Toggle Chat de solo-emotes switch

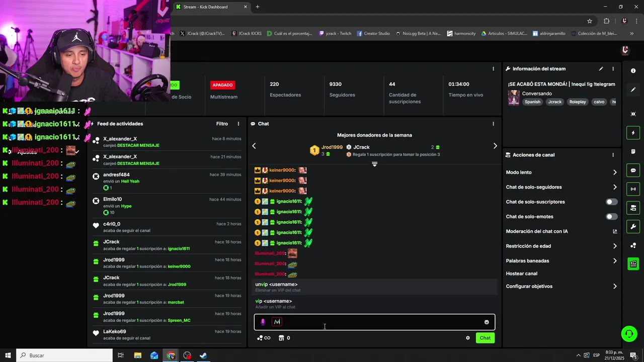click(611, 217)
